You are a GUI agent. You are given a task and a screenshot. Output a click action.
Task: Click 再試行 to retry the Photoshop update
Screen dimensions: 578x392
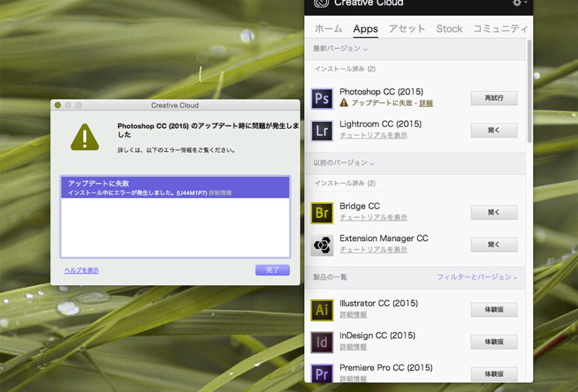click(494, 99)
